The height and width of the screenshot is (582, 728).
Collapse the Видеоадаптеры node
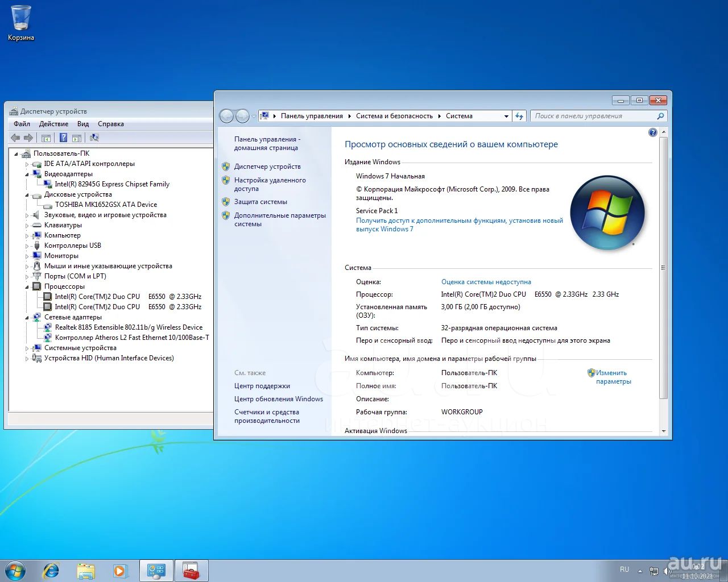click(27, 174)
